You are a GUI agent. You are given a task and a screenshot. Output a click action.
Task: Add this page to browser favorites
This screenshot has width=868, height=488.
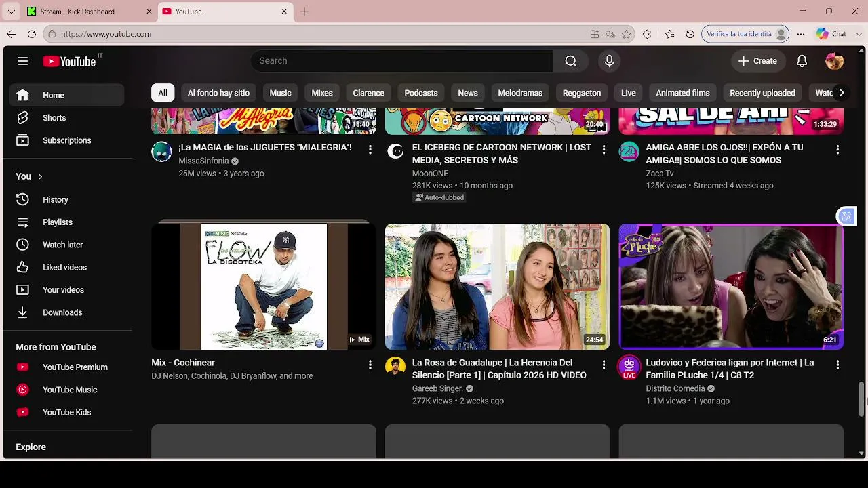[627, 34]
